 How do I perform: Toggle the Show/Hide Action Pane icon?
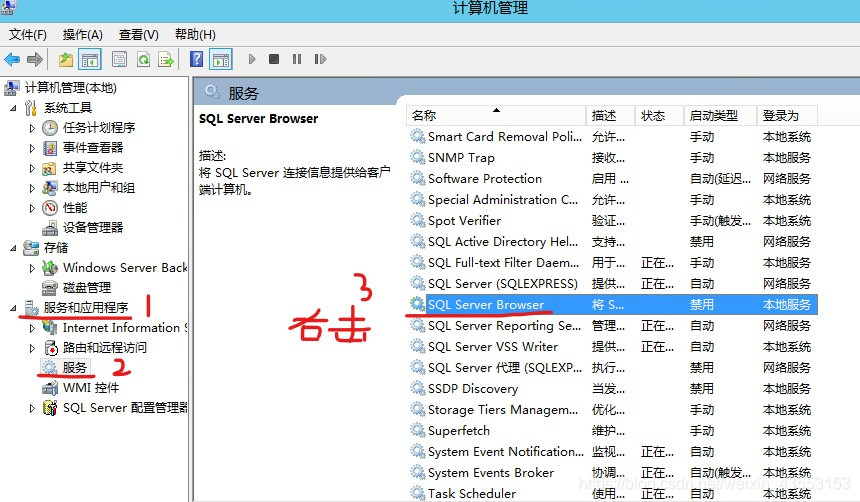(x=221, y=59)
